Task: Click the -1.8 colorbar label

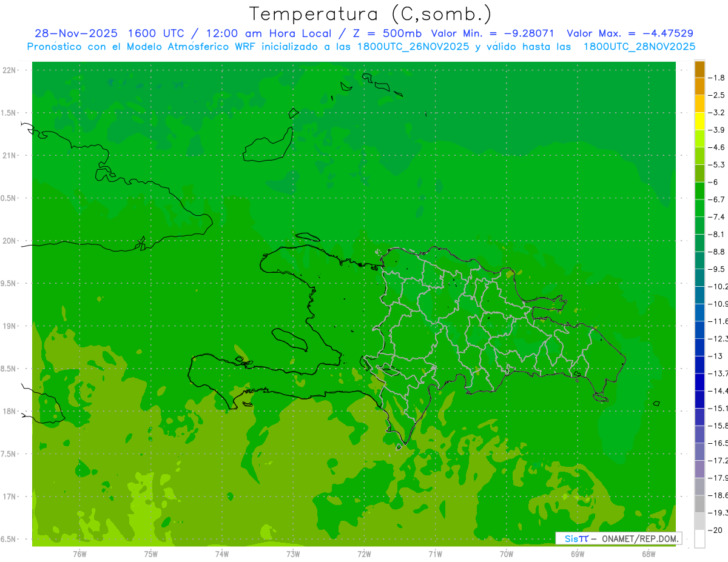Action: 716,78
